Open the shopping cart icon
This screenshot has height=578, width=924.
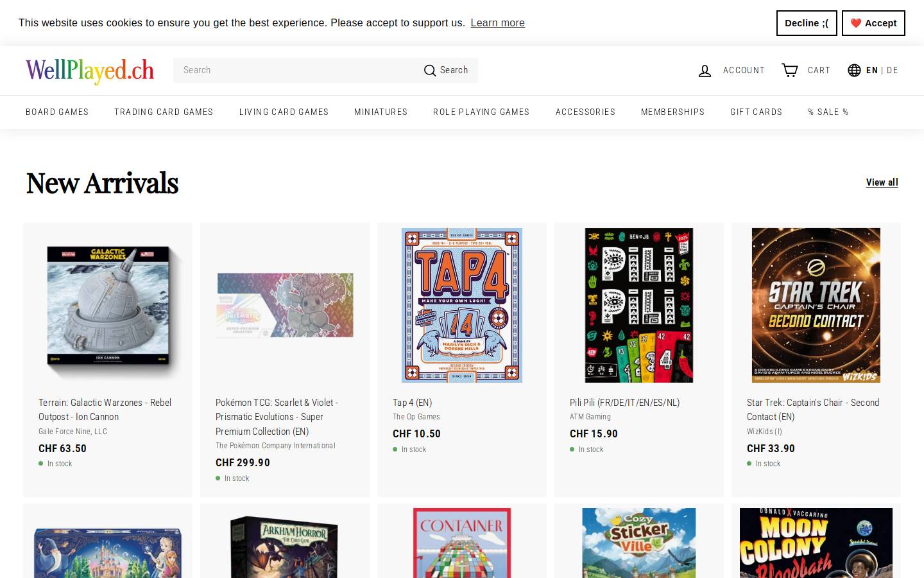790,70
